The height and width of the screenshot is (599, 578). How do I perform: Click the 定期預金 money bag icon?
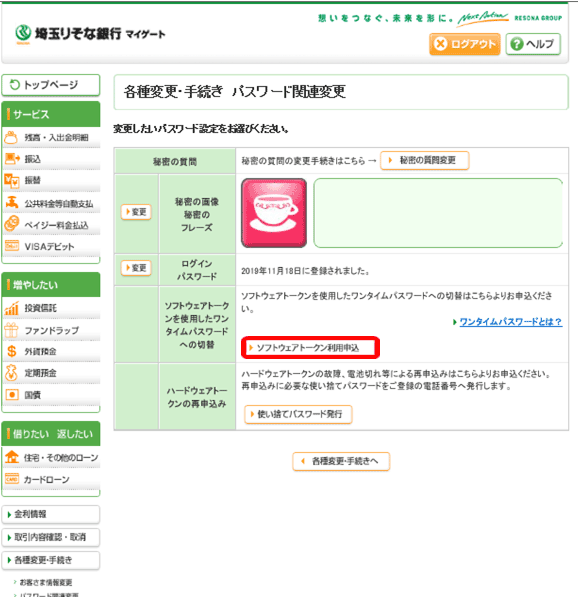coord(11,372)
